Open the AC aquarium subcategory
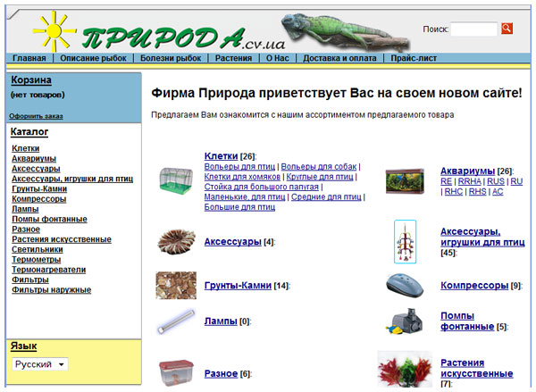This screenshot has height=392, width=536. click(498, 192)
